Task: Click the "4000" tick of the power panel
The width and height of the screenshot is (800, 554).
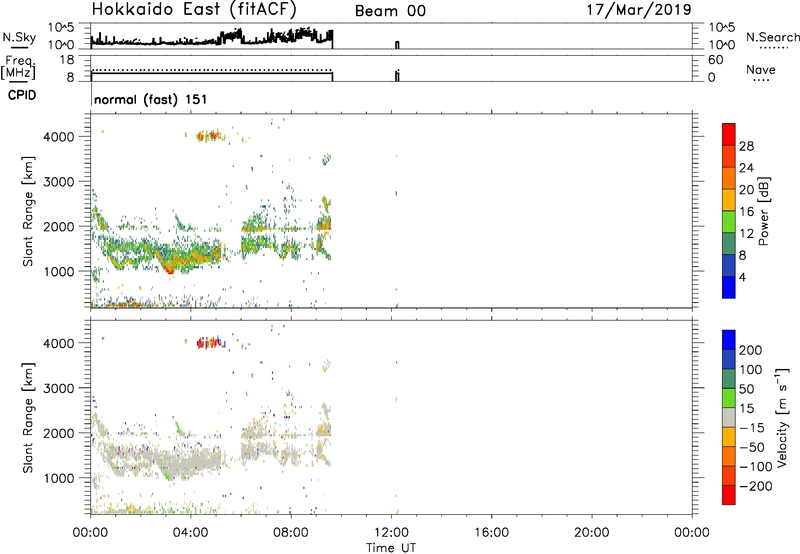Action: click(x=58, y=137)
